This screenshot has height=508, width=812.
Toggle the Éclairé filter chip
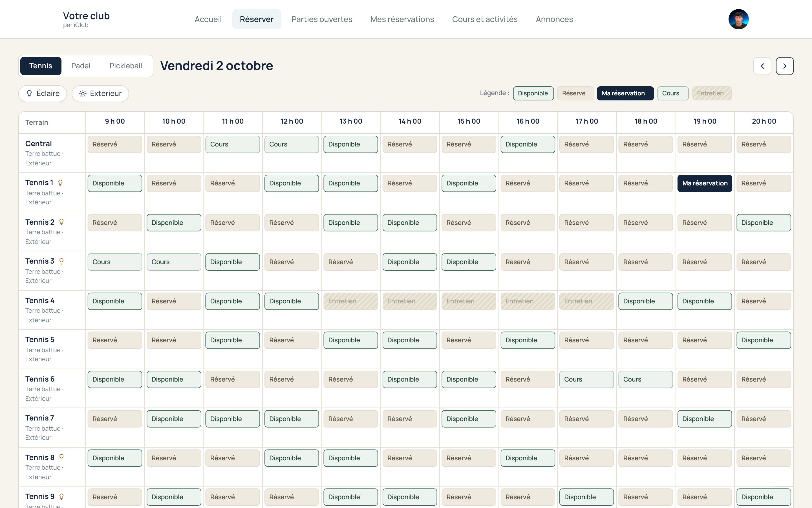click(43, 93)
